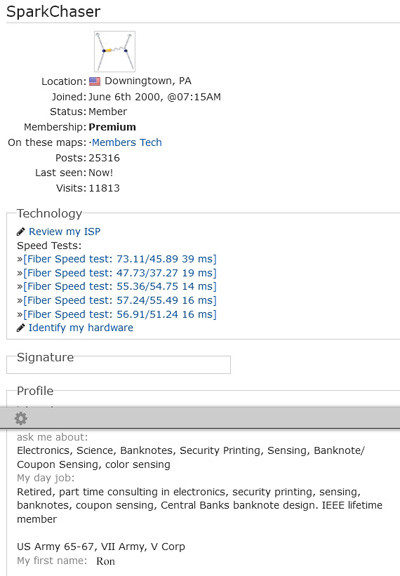This screenshot has width=400, height=576.
Task: Click the Premium membership label
Action: tap(112, 127)
